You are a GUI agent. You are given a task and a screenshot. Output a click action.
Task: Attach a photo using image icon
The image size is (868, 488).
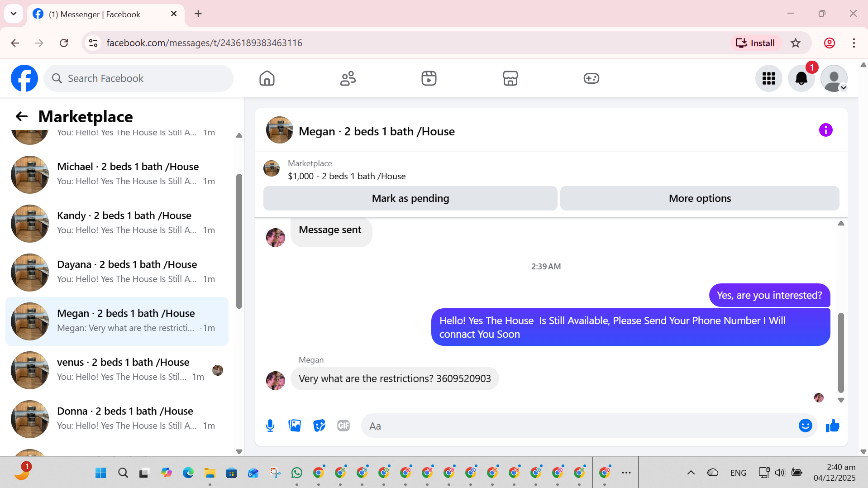pos(295,426)
